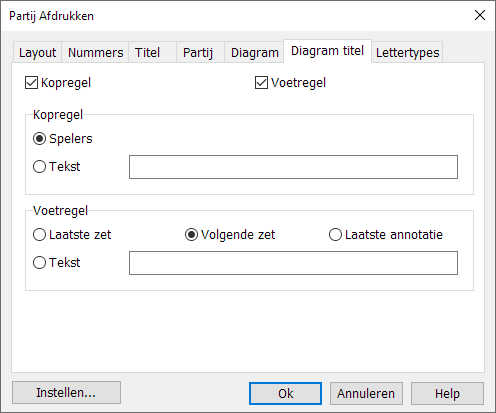Select the Titel tab
This screenshot has width=496, height=413.
(152, 52)
